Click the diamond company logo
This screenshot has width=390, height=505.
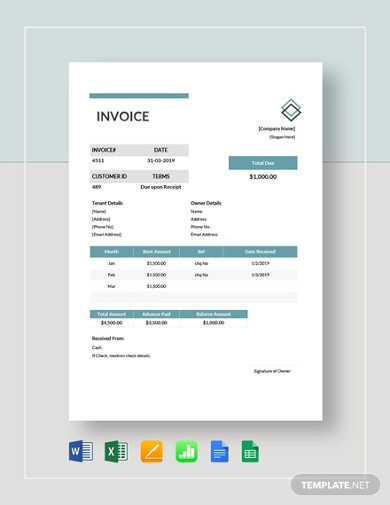tap(291, 110)
